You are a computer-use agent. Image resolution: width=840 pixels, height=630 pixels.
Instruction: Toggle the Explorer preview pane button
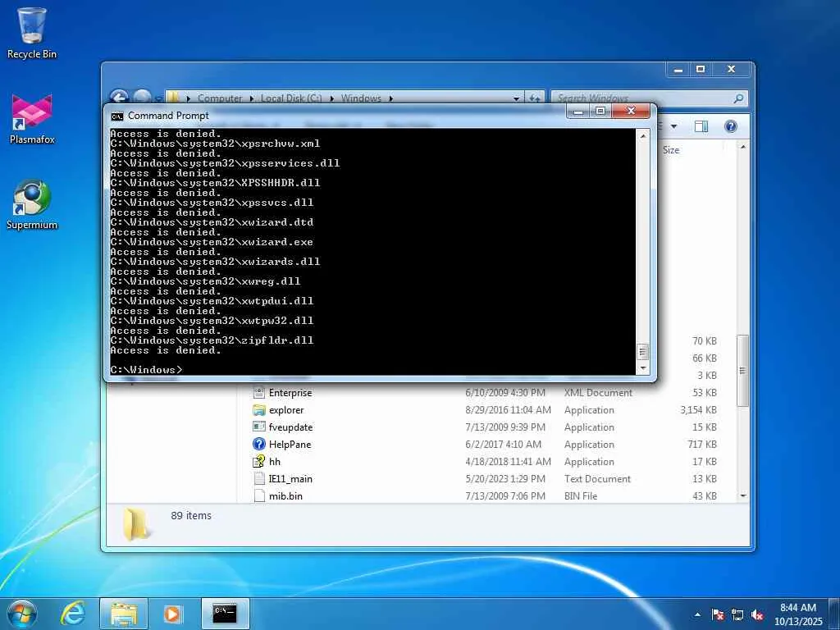(x=701, y=126)
